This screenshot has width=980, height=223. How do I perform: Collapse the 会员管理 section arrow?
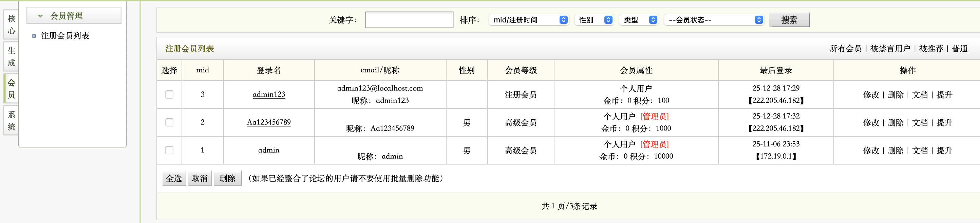point(40,16)
